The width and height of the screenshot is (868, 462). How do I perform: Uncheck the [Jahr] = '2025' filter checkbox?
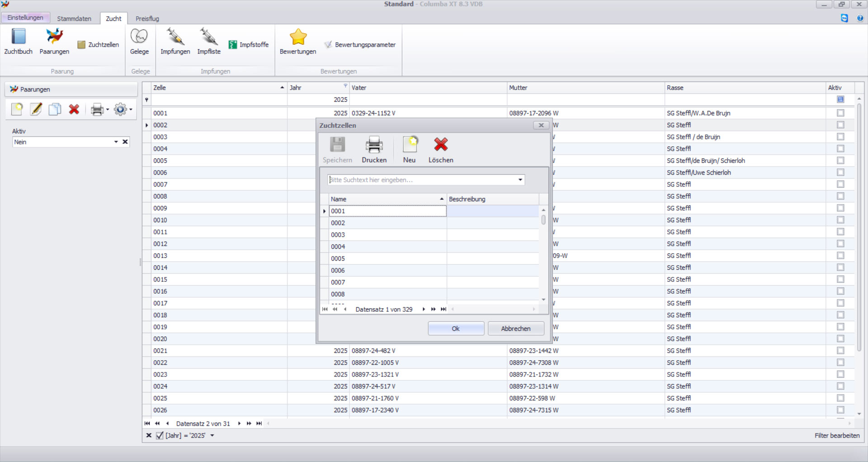pos(160,436)
